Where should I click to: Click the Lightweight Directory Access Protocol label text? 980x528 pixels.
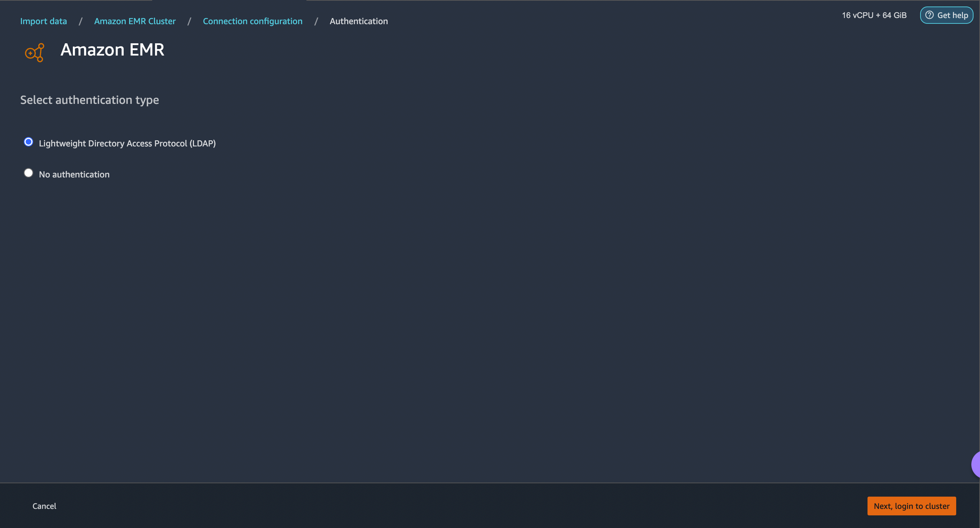[127, 144]
